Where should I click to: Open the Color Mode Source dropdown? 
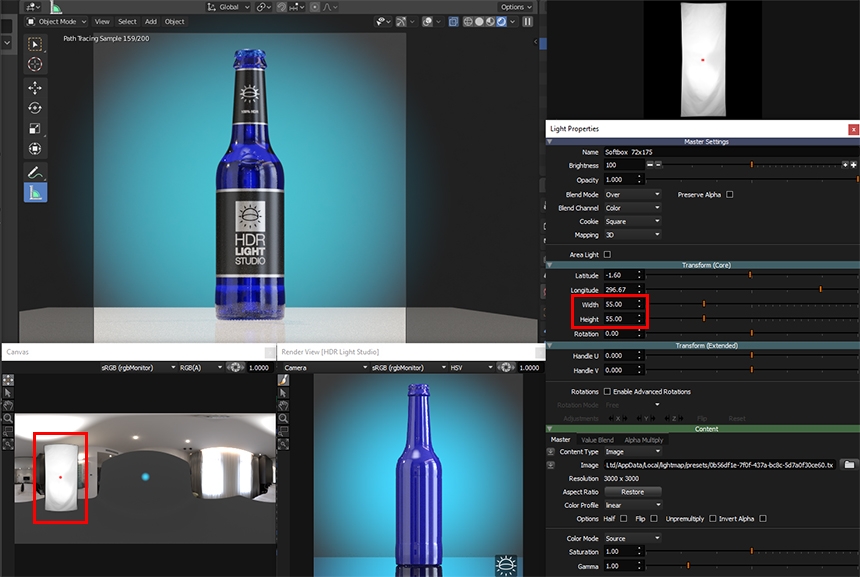click(x=632, y=539)
